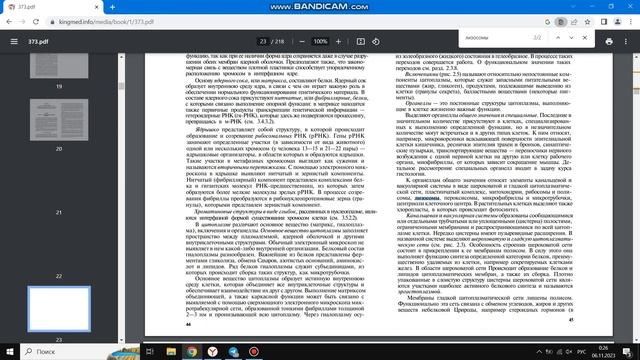The width and height of the screenshot is (640, 360).
Task: Open Chrome profile menu
Action: 618,22
